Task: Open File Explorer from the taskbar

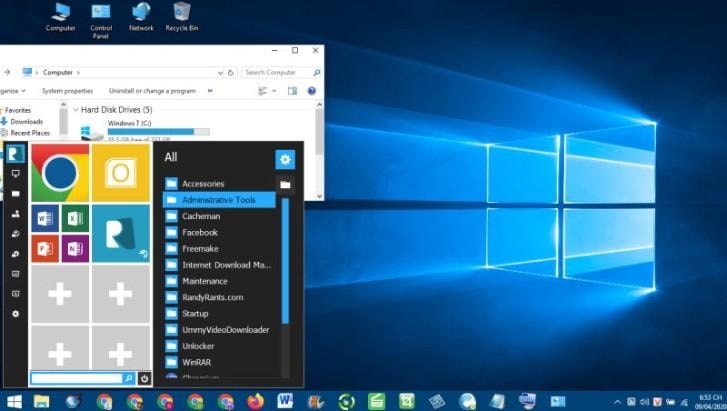Action: pos(41,401)
